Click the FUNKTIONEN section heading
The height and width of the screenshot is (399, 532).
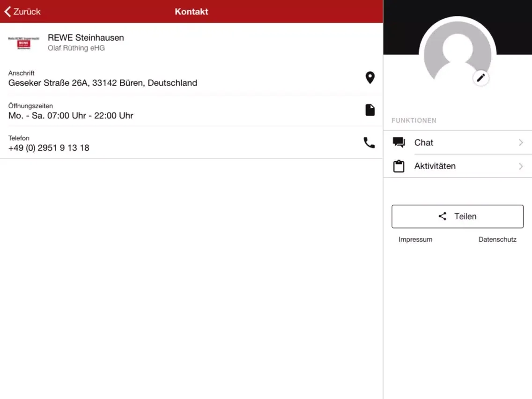(414, 120)
